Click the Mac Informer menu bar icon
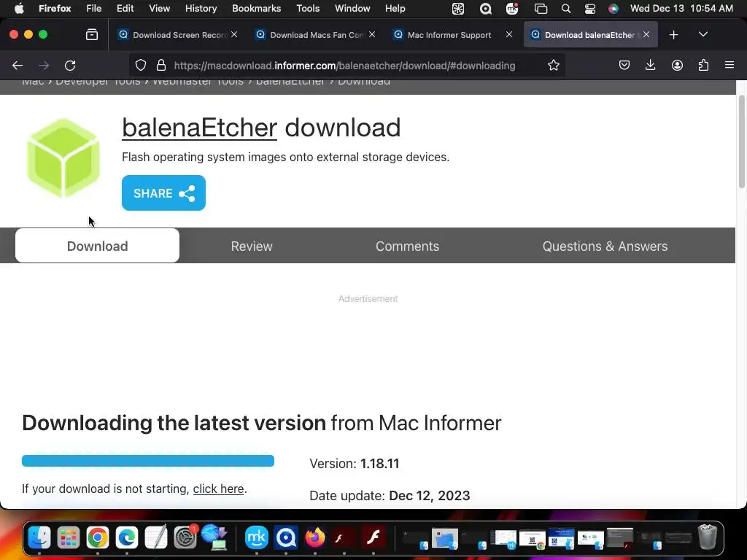Image resolution: width=747 pixels, height=560 pixels. coord(485,9)
